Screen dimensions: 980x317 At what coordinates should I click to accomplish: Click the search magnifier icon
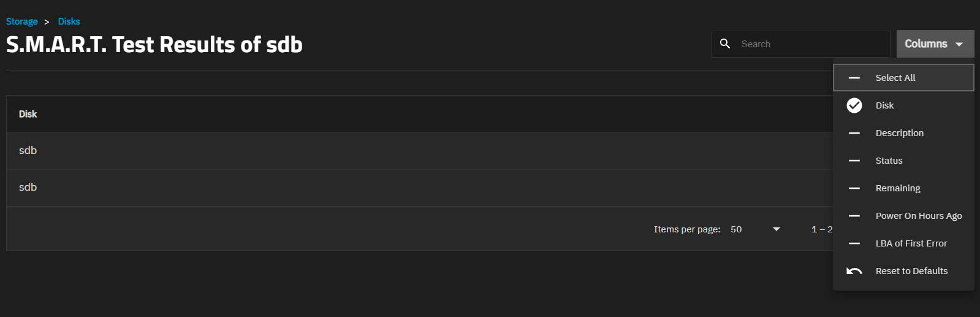pyautogui.click(x=725, y=44)
